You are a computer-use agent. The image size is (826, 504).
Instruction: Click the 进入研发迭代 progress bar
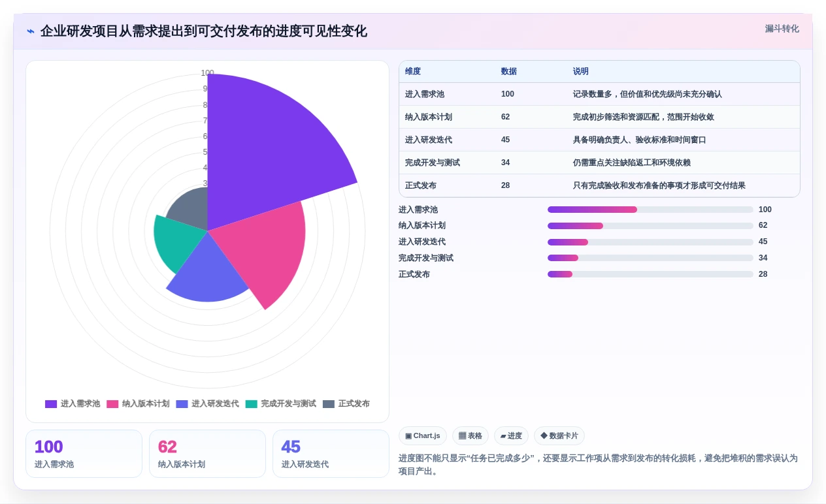click(650, 242)
